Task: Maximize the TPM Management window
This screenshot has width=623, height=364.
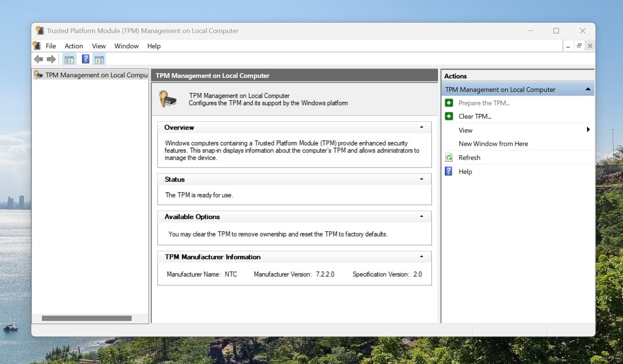Action: point(556,30)
